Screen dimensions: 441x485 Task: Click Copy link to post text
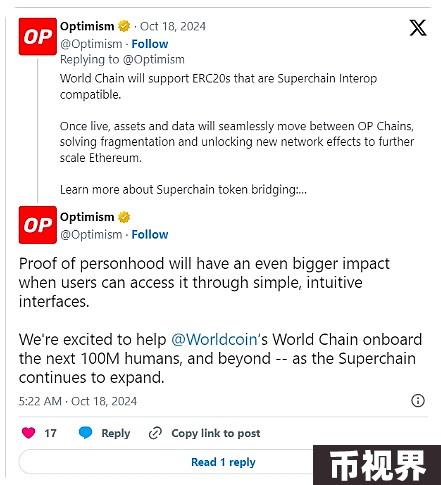(x=216, y=433)
